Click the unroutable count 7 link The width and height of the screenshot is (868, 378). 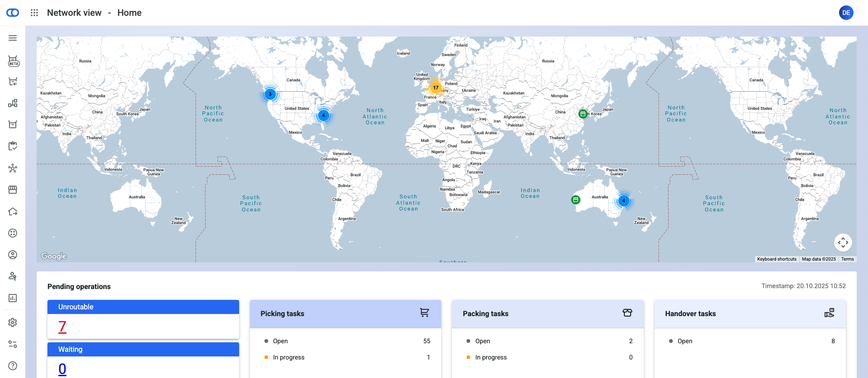click(x=62, y=326)
